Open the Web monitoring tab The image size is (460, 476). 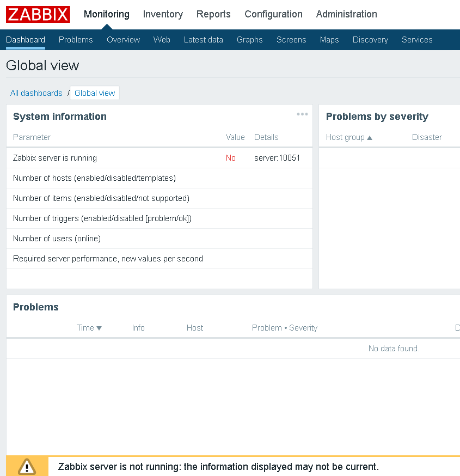point(162,39)
